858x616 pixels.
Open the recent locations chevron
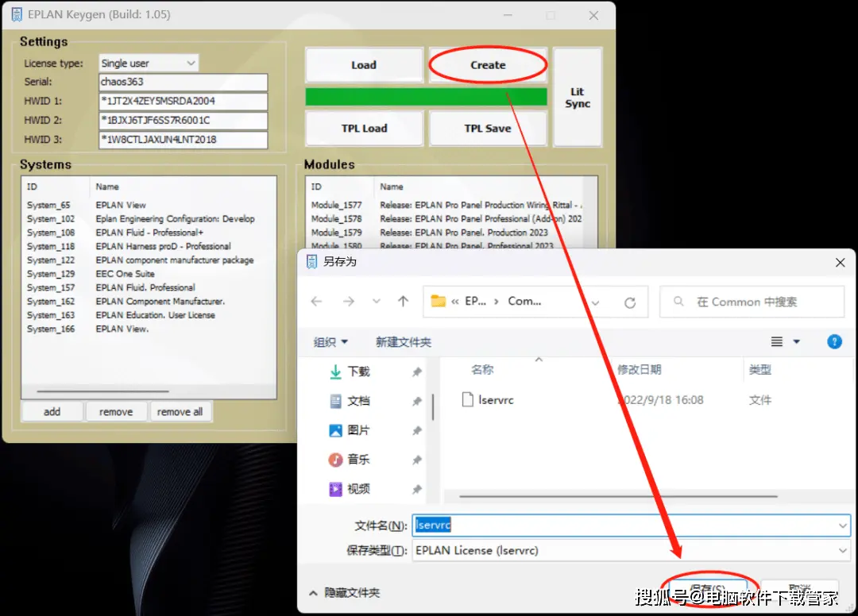376,301
